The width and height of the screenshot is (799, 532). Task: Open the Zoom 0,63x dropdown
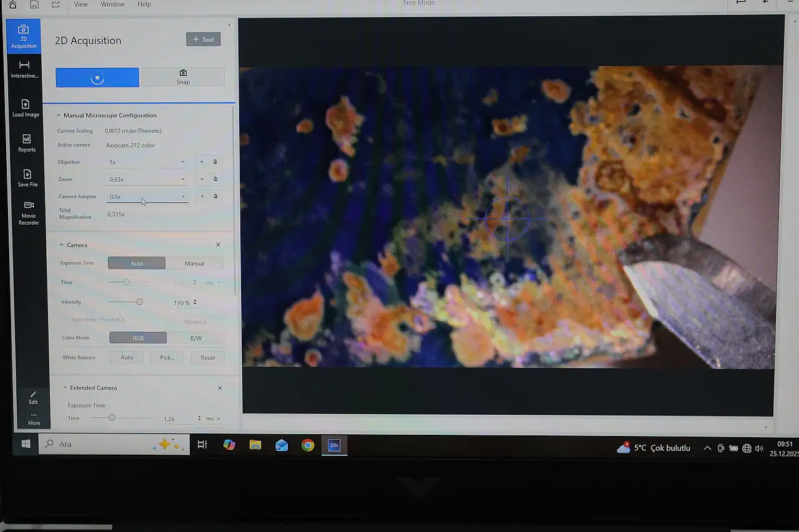click(147, 180)
